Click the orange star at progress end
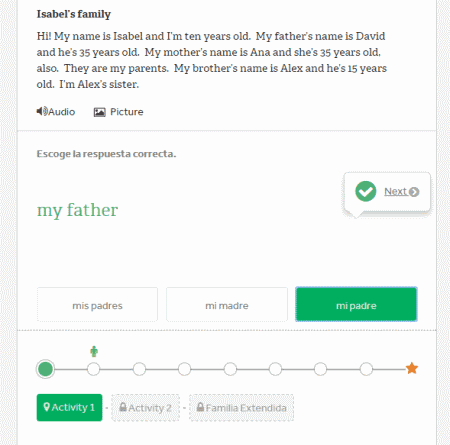The height and width of the screenshot is (445, 450). click(412, 368)
